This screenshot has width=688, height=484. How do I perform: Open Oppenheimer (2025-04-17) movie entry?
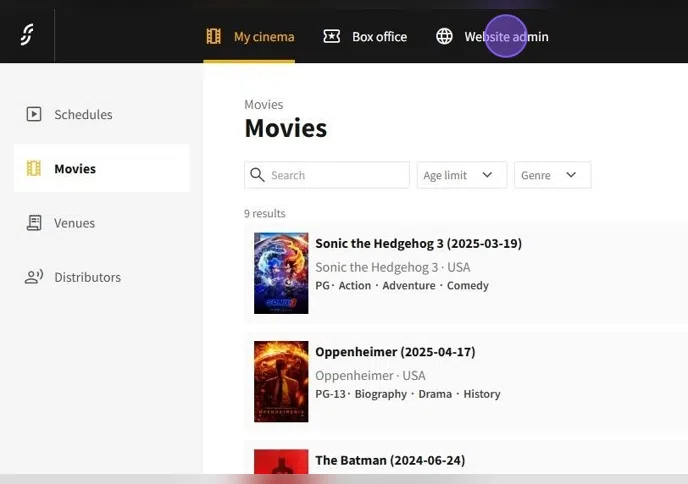[395, 351]
